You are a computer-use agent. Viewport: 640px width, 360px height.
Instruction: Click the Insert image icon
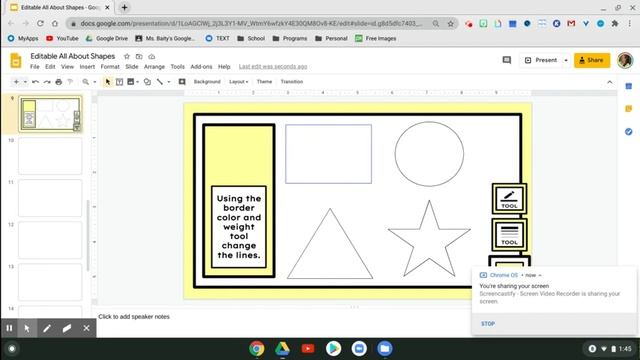click(131, 82)
